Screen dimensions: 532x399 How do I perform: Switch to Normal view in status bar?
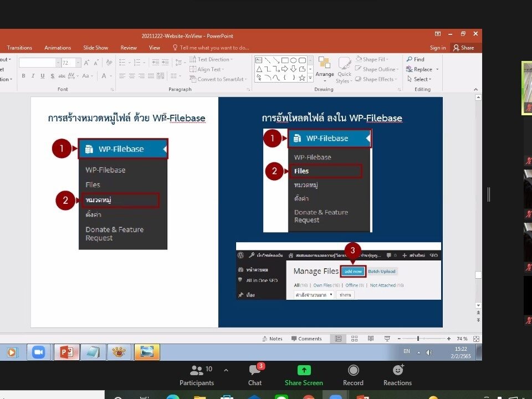point(338,339)
